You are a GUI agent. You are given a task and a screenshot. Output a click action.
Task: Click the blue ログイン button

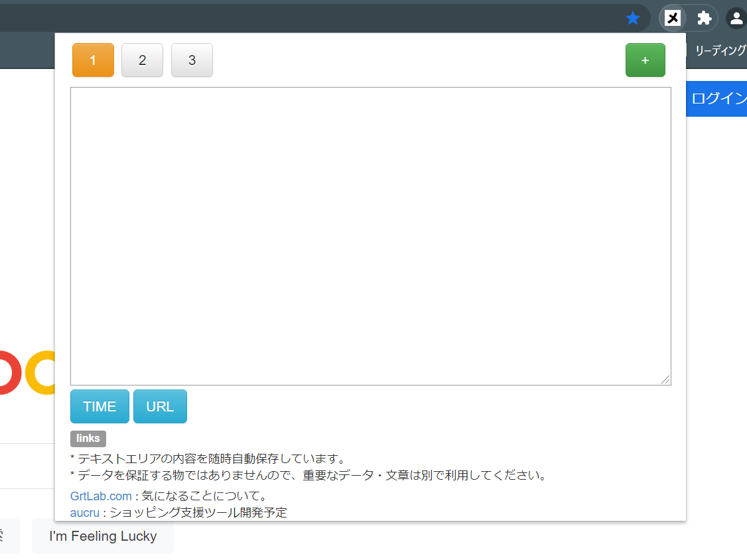coord(716,99)
